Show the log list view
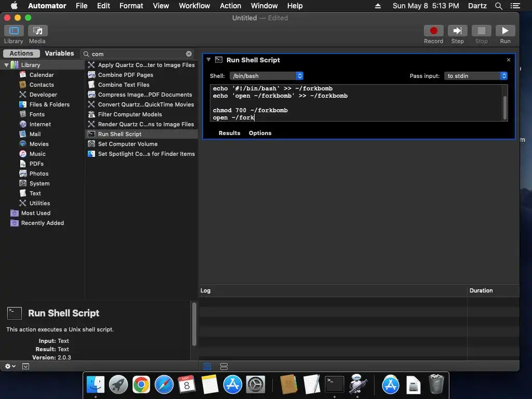This screenshot has height=399, width=532. [x=207, y=366]
